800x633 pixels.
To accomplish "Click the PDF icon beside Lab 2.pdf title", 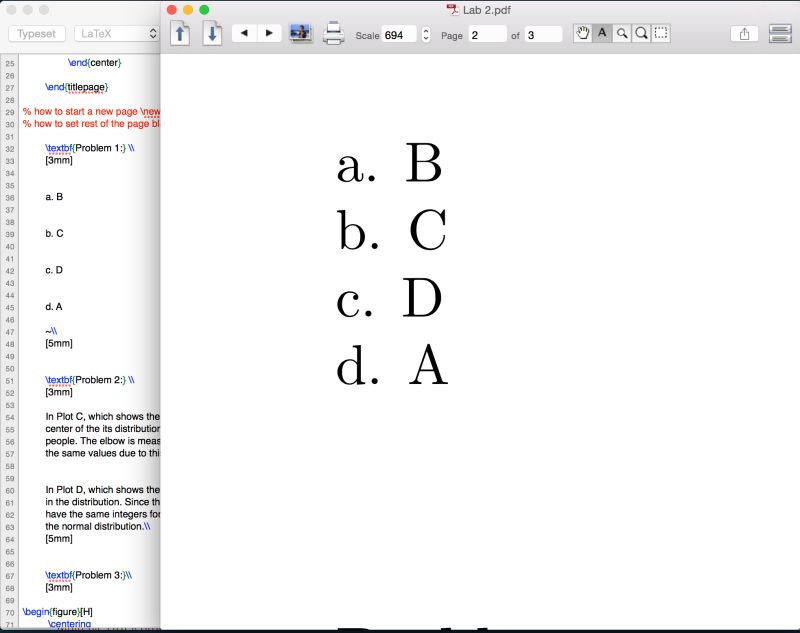I will (x=453, y=10).
